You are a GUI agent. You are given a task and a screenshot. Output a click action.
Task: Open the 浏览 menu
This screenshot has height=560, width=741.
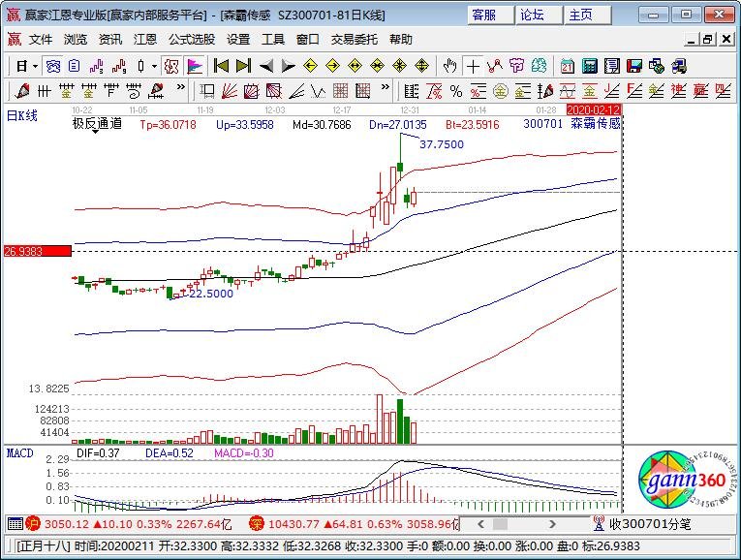click(76, 39)
